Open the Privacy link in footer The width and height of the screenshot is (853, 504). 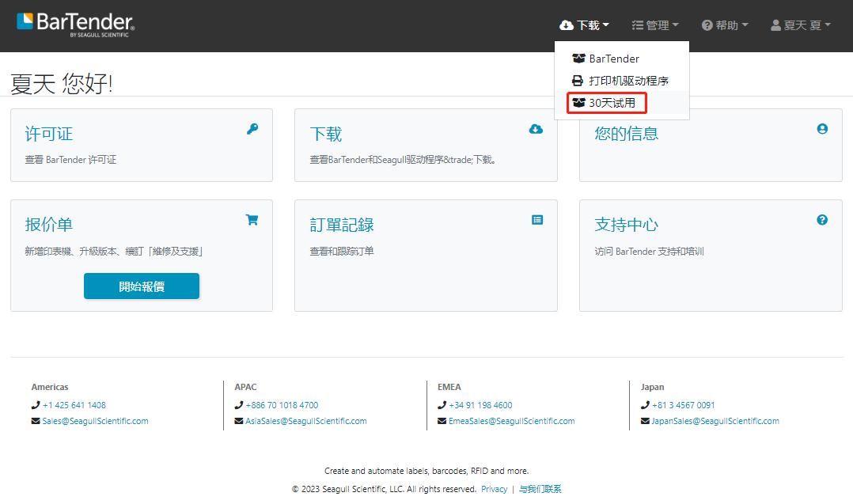coord(494,489)
